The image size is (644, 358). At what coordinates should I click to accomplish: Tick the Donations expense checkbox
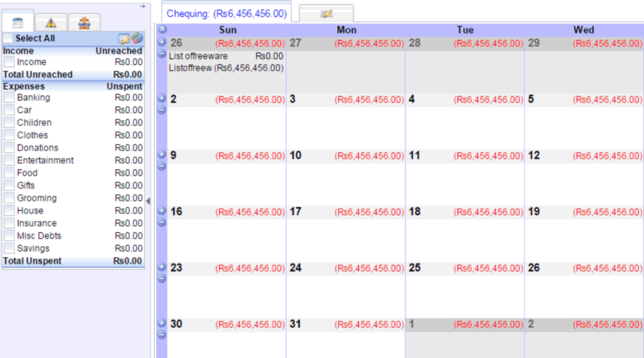[x=9, y=148]
